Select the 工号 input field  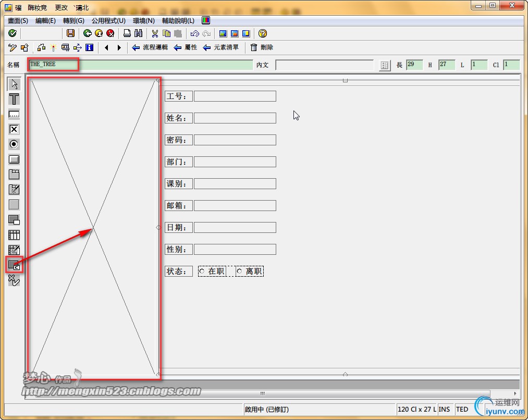[235, 96]
